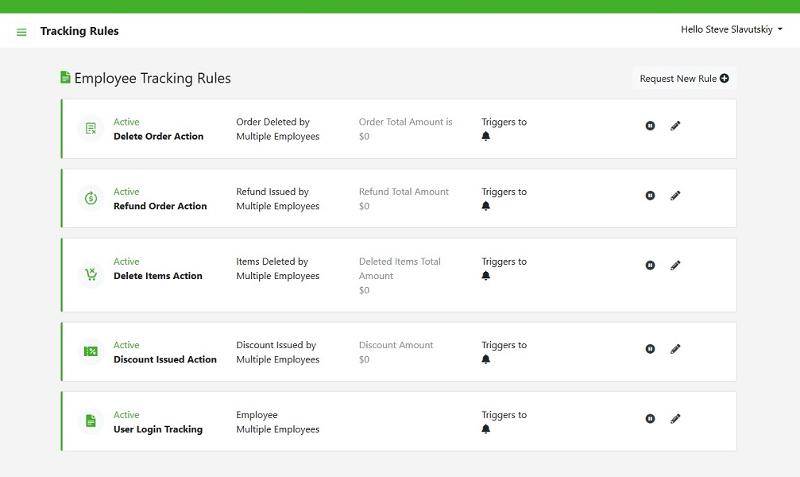The height and width of the screenshot is (477, 800).
Task: Click the Discount Issued by text
Action: tap(276, 345)
